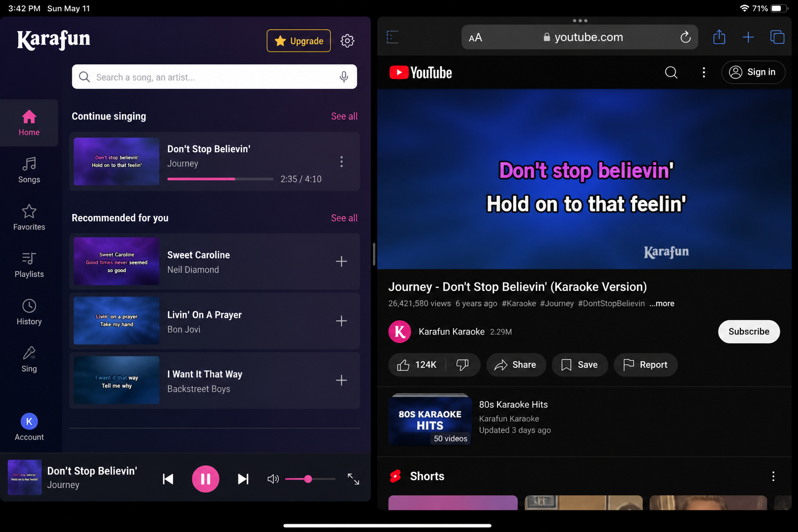
Task: Open Favorites in Karafun sidebar
Action: pyautogui.click(x=29, y=218)
